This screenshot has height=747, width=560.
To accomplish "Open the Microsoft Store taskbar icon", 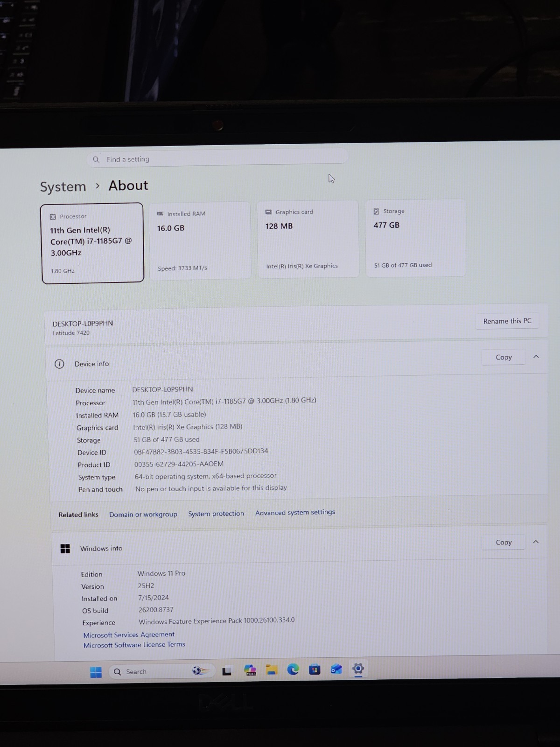I will 315,669.
